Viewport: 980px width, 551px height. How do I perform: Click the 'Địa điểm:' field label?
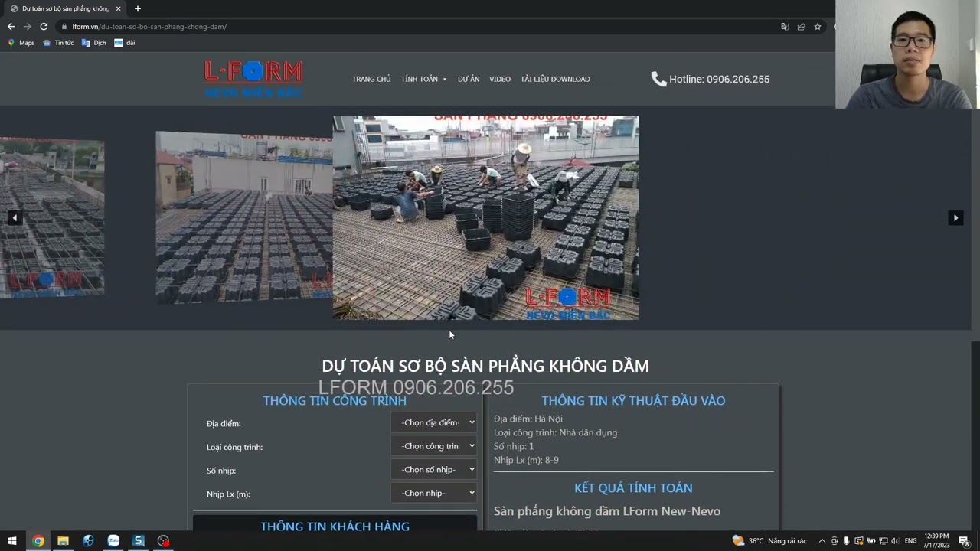point(224,423)
